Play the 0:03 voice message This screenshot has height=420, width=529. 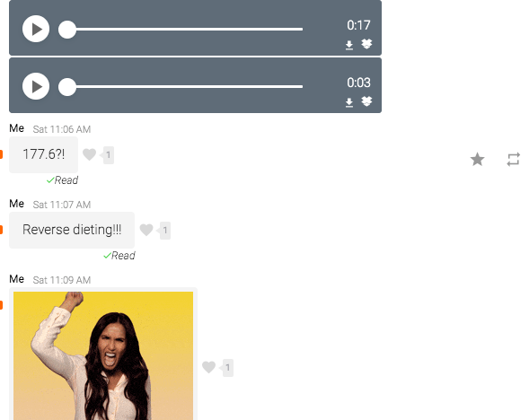click(x=36, y=86)
